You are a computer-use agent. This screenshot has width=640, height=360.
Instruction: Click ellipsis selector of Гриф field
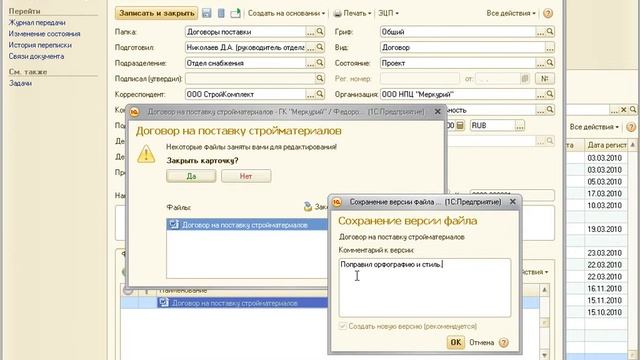click(540, 31)
